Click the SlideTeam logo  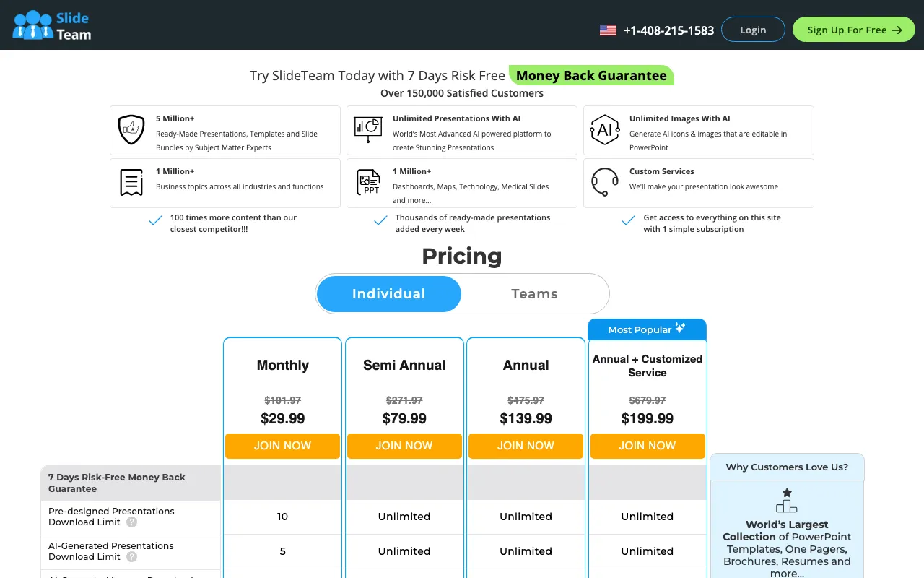pos(52,25)
